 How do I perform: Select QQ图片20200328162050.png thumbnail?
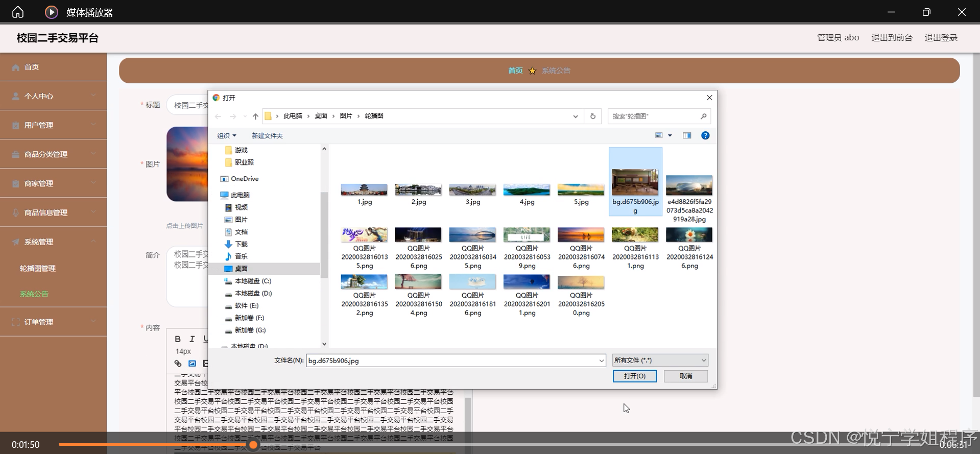tap(581, 296)
